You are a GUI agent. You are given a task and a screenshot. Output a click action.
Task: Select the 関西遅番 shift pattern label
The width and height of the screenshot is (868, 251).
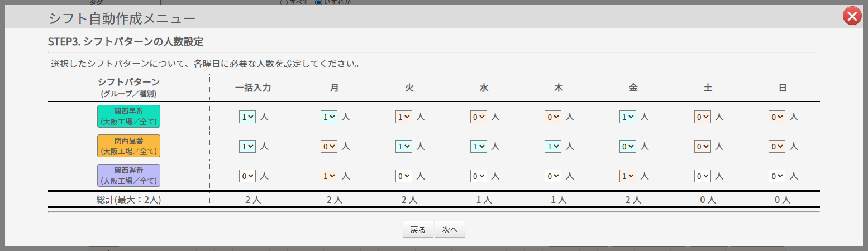[x=128, y=175]
